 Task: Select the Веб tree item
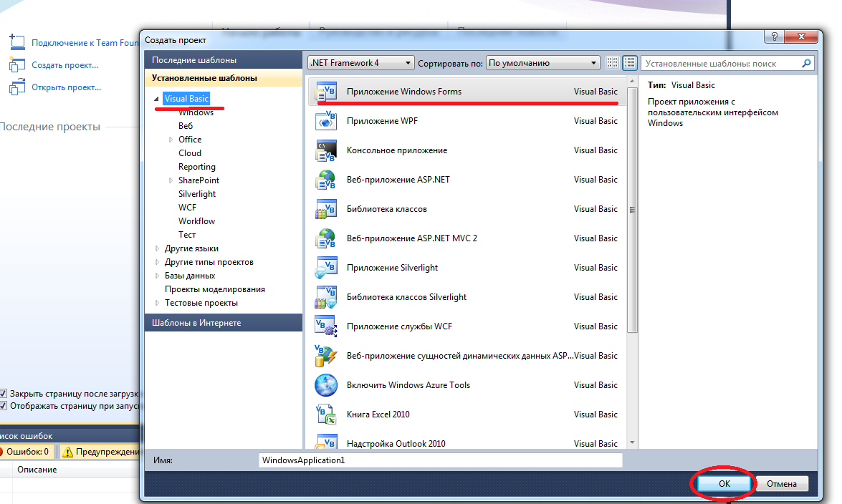[x=186, y=125]
